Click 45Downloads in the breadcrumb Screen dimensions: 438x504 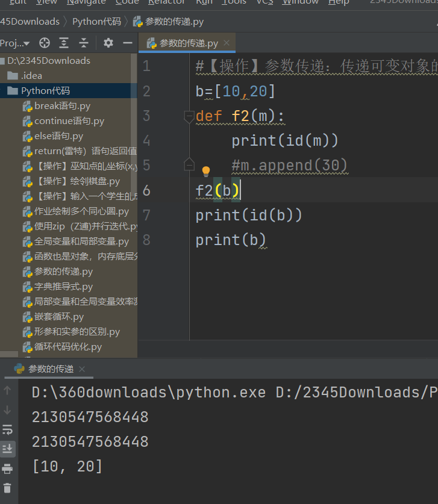30,22
